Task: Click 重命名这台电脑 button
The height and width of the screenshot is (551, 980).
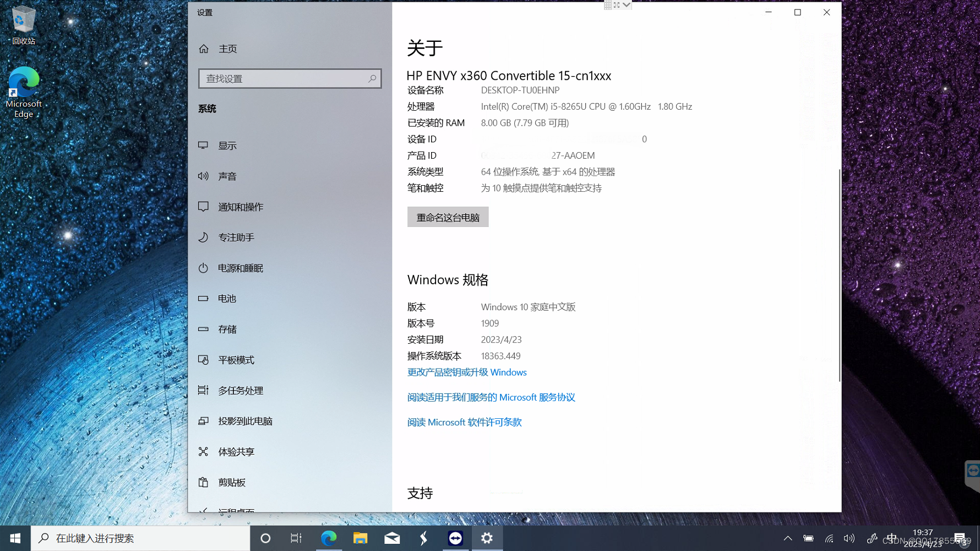Action: pos(448,217)
